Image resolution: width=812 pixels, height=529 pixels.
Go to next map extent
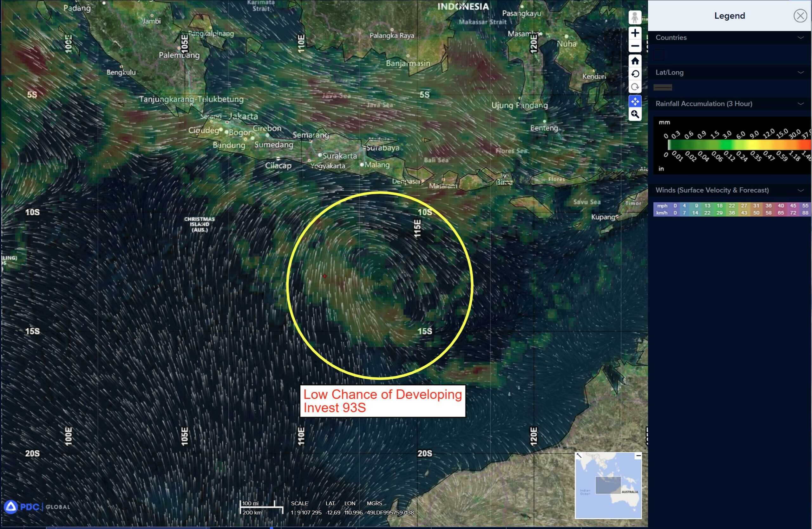click(635, 87)
